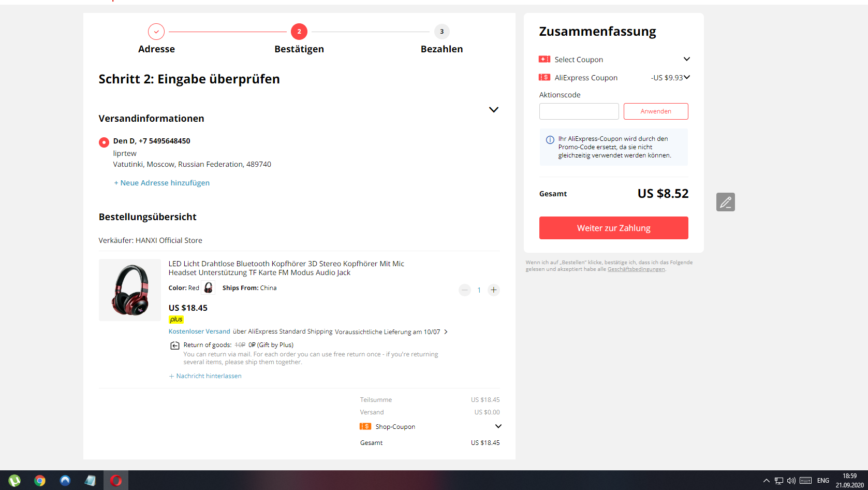Click the Opera browser taskbar icon
The image size is (868, 490).
click(x=116, y=481)
